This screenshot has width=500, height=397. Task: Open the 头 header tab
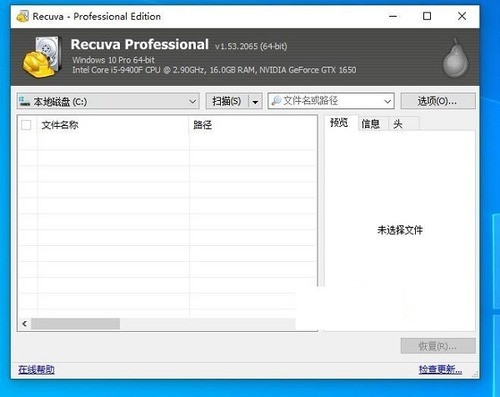tap(398, 124)
